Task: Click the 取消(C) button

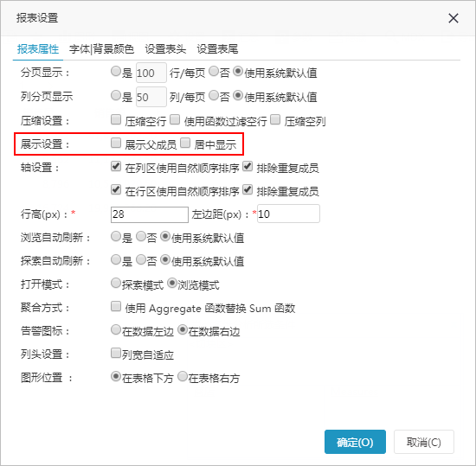Action: (x=424, y=442)
